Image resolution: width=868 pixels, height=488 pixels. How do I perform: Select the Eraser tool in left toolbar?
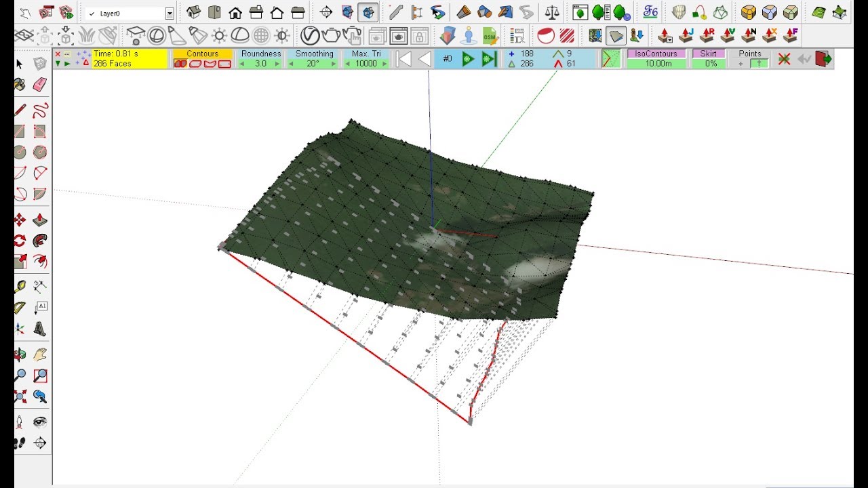click(x=40, y=85)
